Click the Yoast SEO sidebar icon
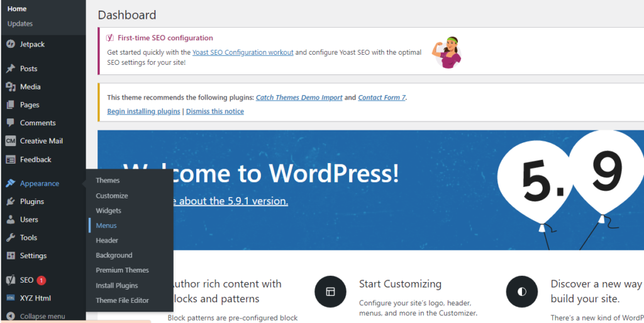The image size is (644, 323). [11, 280]
